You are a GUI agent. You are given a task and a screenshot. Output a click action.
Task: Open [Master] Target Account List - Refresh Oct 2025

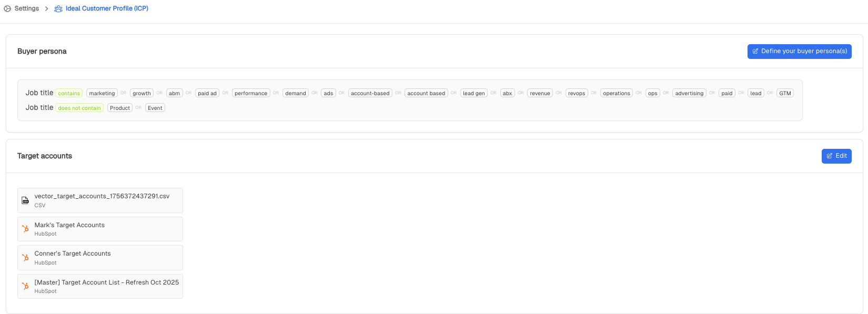pos(100,286)
